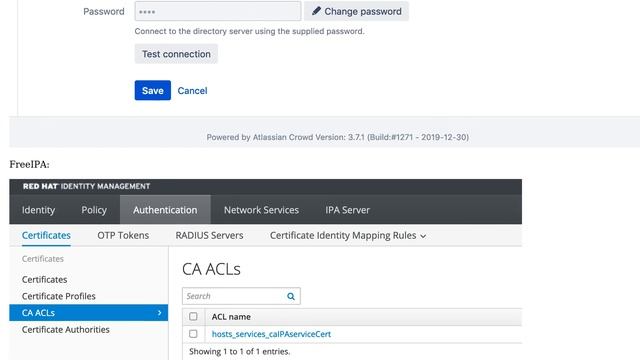Click the pencil icon on Change password
The height and width of the screenshot is (360, 640).
(316, 11)
